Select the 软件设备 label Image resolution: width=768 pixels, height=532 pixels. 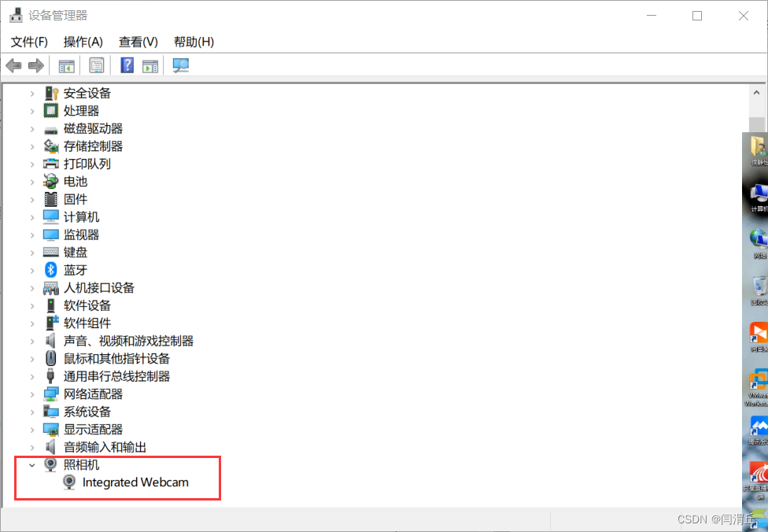(x=87, y=305)
